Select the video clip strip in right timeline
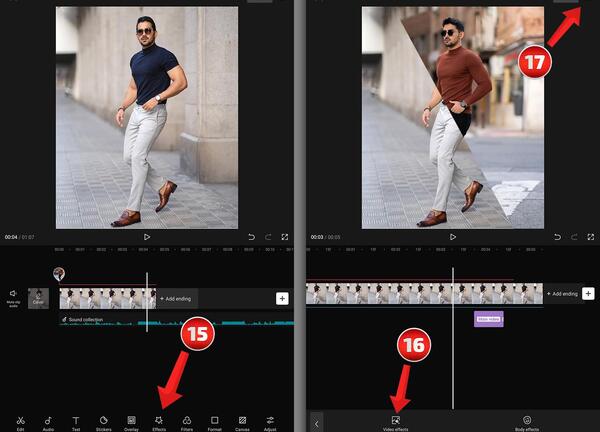This screenshot has width=600, height=432. 424,293
